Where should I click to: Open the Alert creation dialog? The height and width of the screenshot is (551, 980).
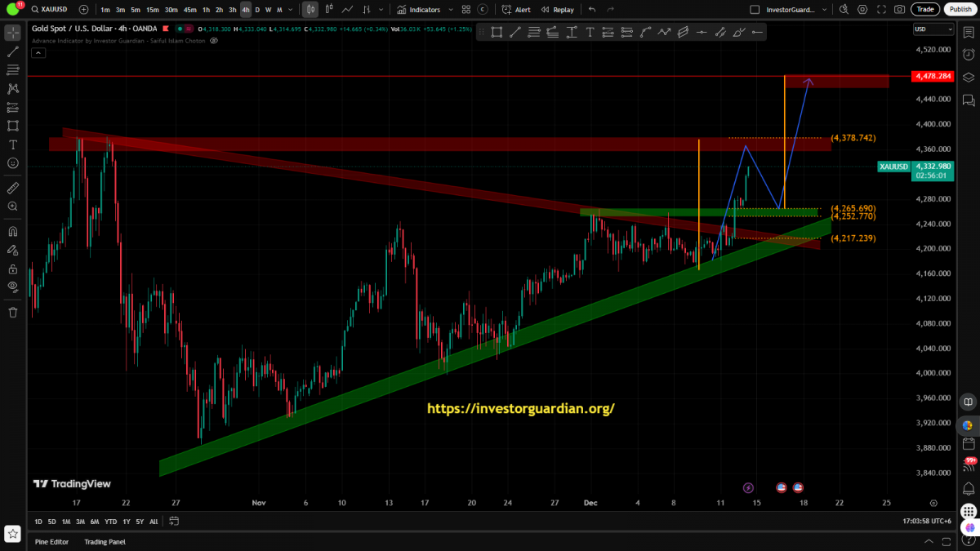(516, 10)
